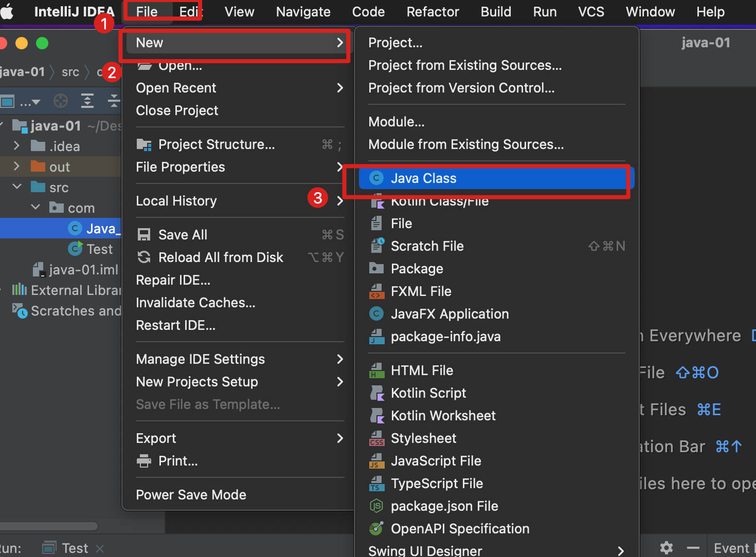This screenshot has height=557, width=756.
Task: Close the Test run tab
Action: (100, 549)
